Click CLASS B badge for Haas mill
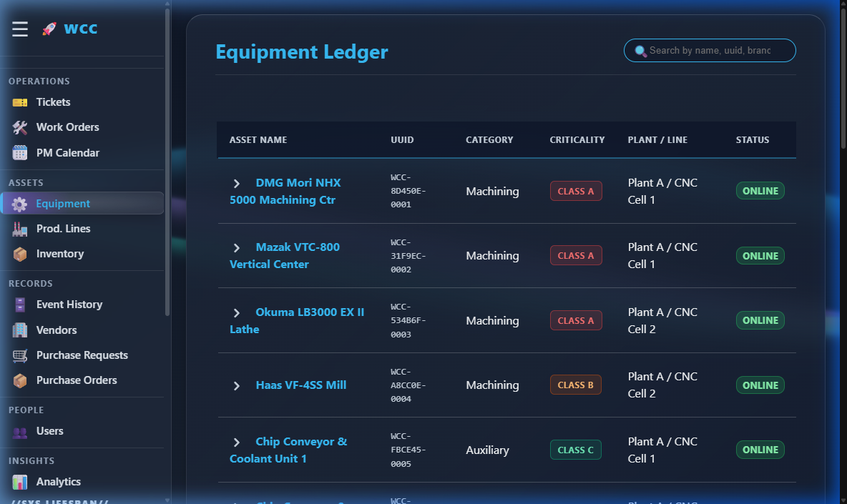 pos(576,385)
